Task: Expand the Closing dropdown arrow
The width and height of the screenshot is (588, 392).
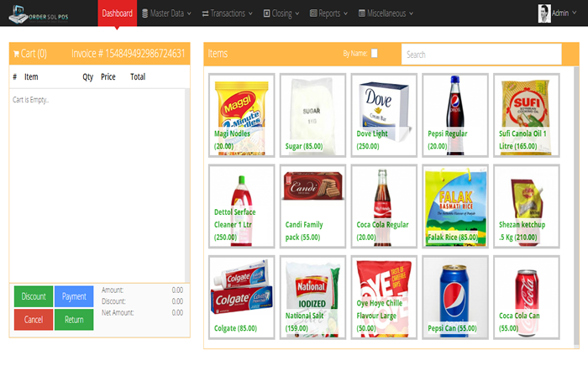Action: tap(297, 14)
